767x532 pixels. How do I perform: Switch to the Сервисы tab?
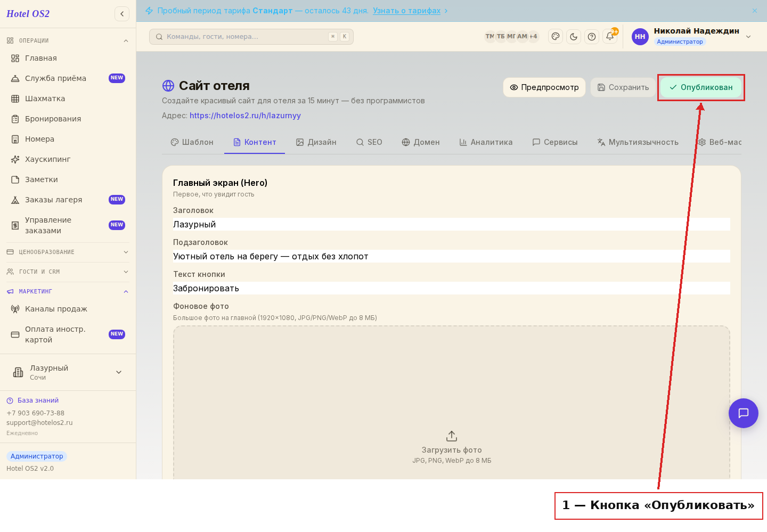click(x=554, y=142)
